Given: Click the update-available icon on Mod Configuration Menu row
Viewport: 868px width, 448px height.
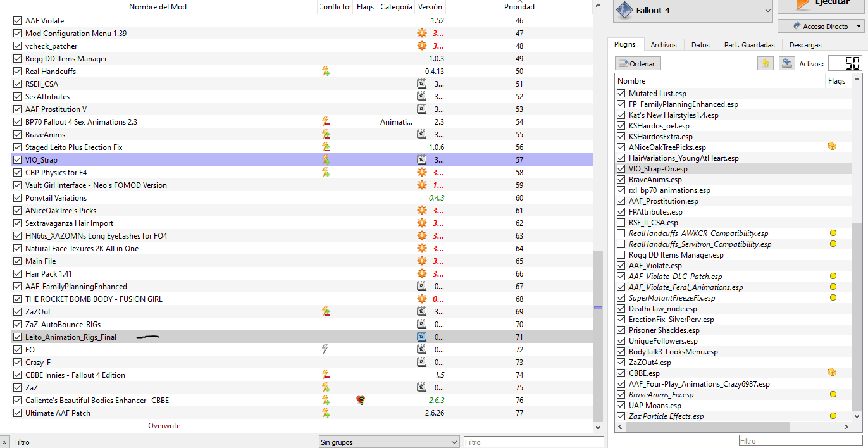Looking at the screenshot, I should click(x=422, y=34).
